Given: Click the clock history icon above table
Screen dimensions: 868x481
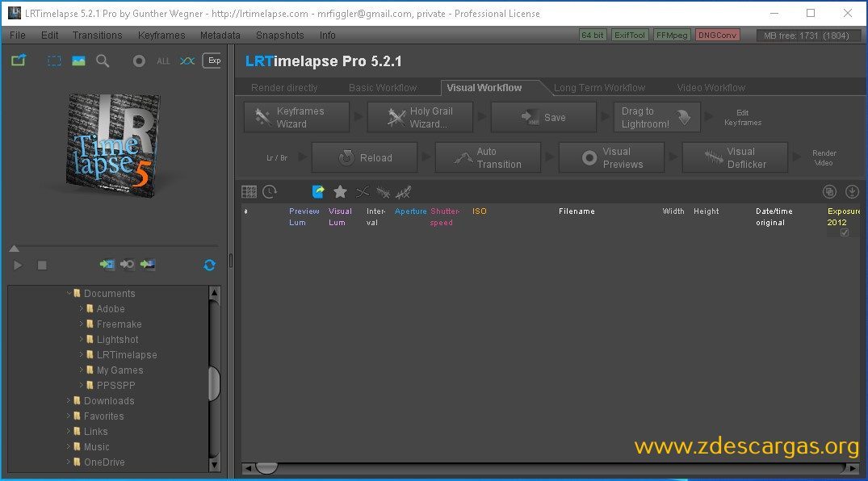Looking at the screenshot, I should click(x=270, y=191).
